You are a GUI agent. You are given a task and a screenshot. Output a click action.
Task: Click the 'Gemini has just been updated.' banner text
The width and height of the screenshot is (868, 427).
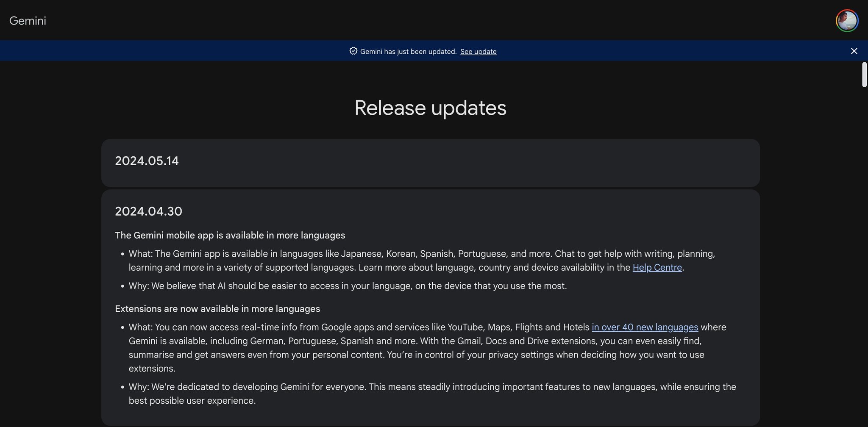click(x=408, y=51)
